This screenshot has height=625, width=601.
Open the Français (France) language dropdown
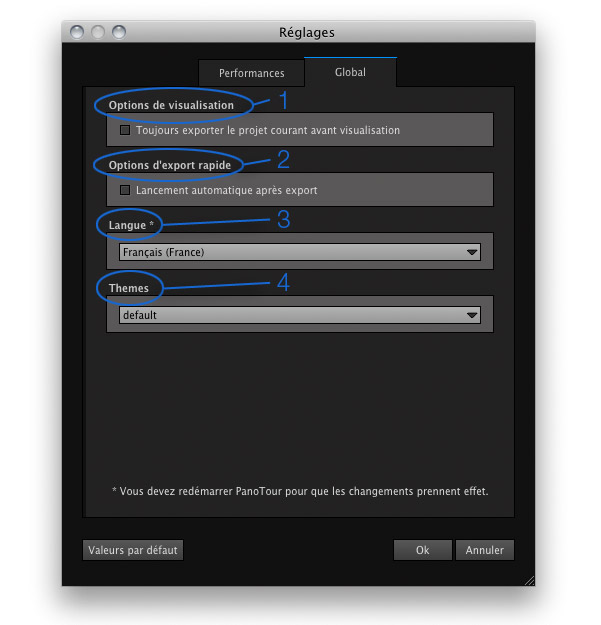click(300, 252)
